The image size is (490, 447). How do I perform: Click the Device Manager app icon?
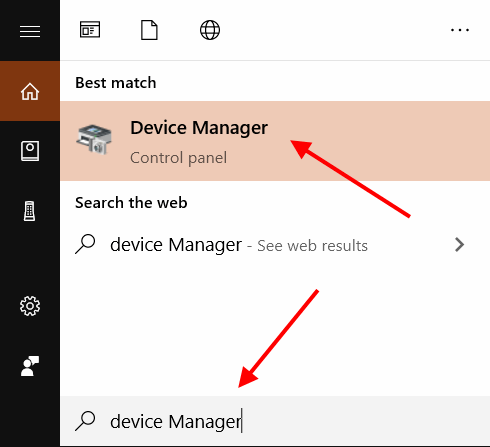[94, 139]
